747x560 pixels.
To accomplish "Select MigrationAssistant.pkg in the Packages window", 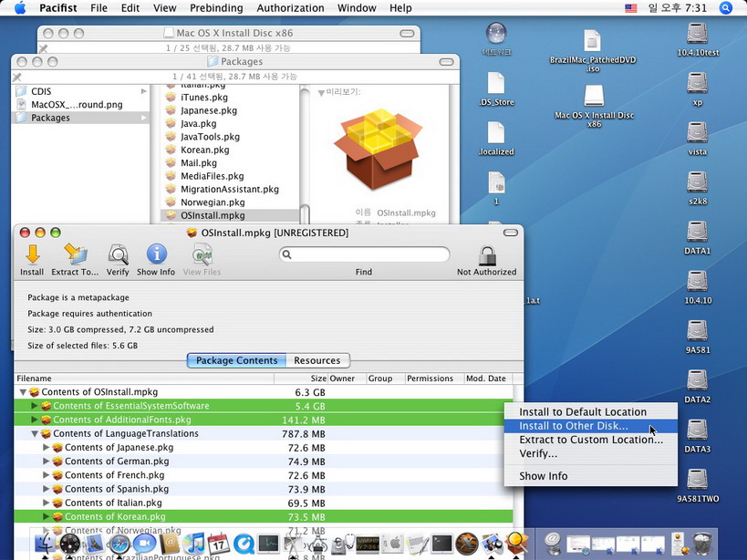I will pos(230,189).
